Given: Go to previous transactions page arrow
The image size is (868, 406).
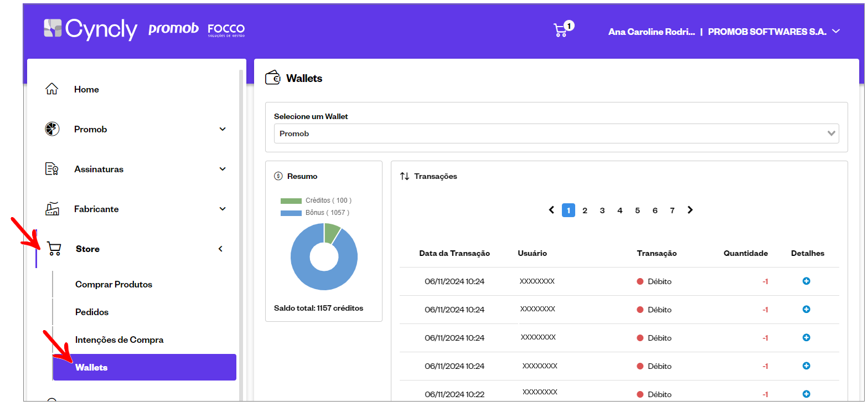Looking at the screenshot, I should pos(551,210).
